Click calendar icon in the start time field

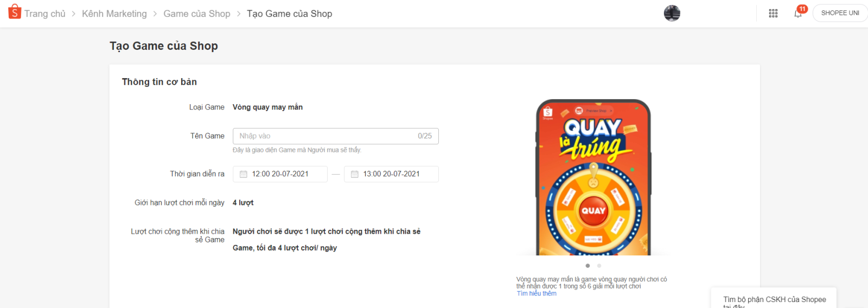[244, 174]
